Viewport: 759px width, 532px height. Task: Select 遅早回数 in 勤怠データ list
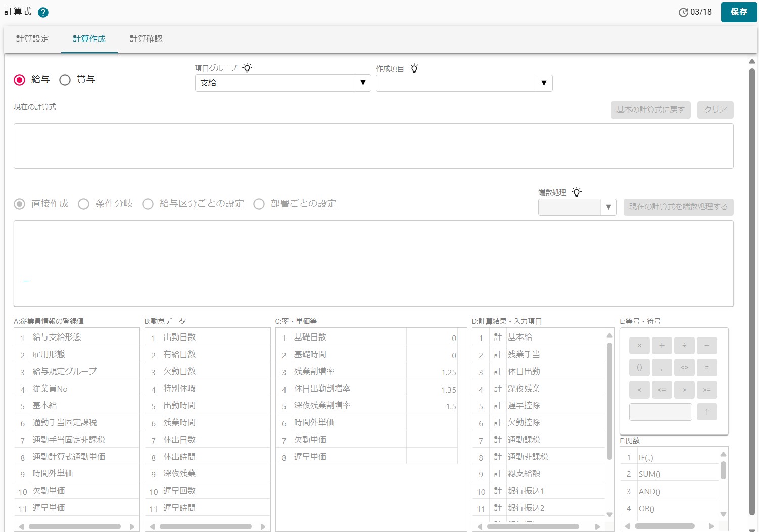tap(208, 491)
